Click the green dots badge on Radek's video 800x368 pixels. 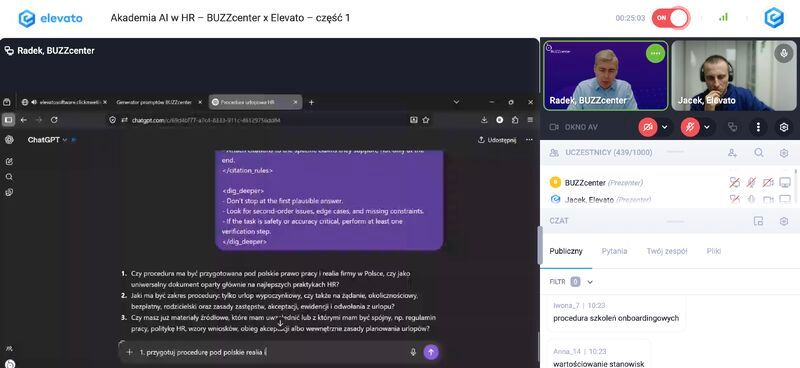point(655,53)
